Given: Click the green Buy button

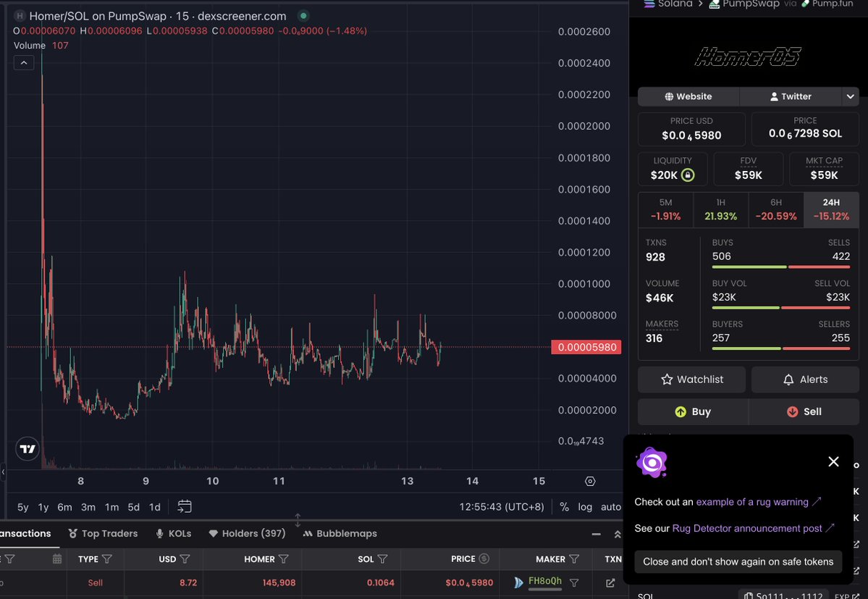Looking at the screenshot, I should [x=693, y=411].
